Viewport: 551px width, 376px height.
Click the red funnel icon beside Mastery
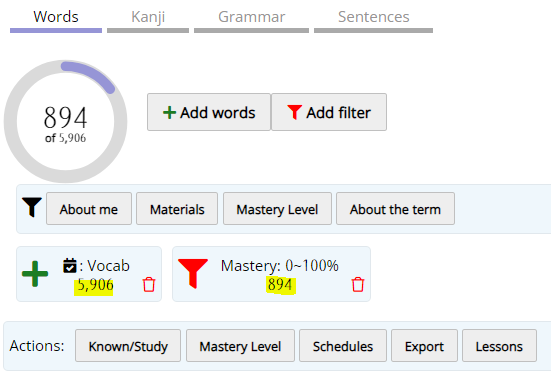point(193,273)
